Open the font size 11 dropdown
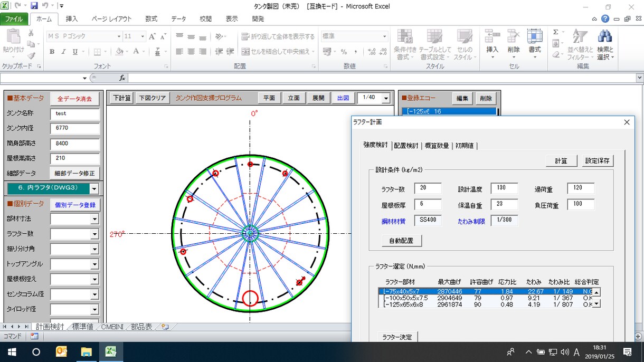The width and height of the screenshot is (644, 362). (x=143, y=36)
